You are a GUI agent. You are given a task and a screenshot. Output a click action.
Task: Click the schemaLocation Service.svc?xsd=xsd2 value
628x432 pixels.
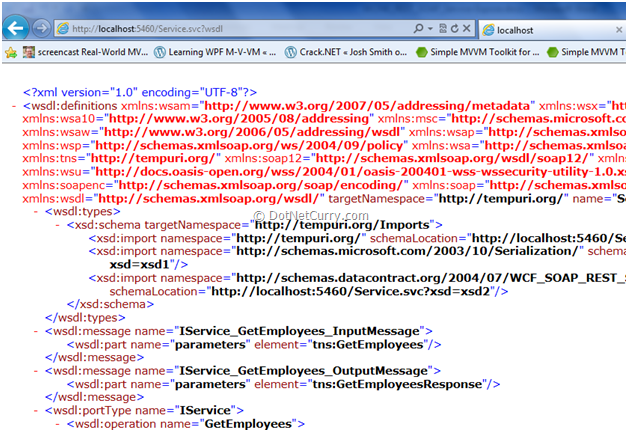[x=350, y=291]
